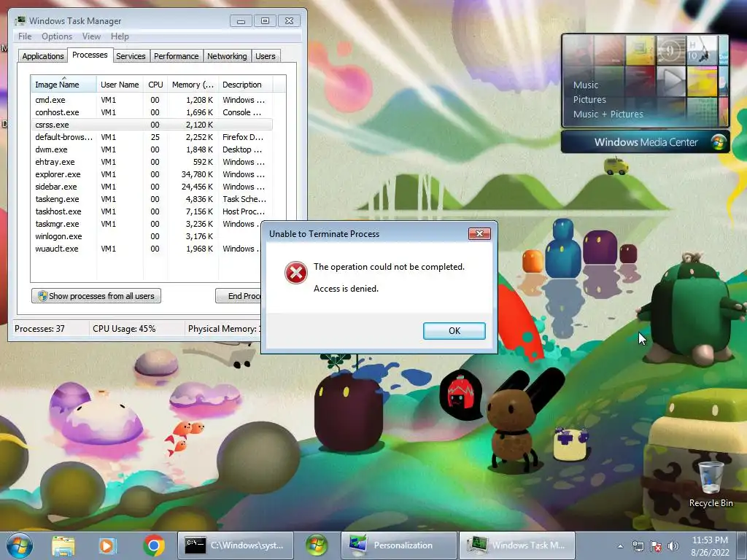Switch to the Applications tab
The image size is (747, 560).
[43, 55]
